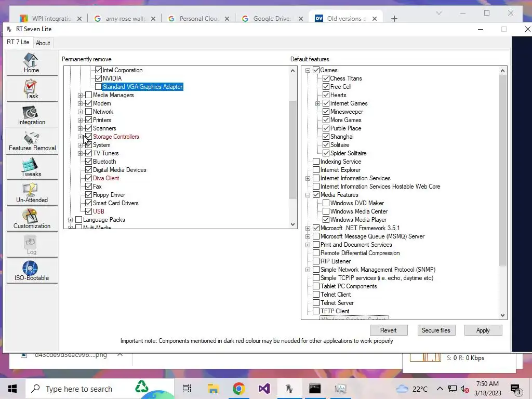Expand the Internet Games node

click(318, 103)
